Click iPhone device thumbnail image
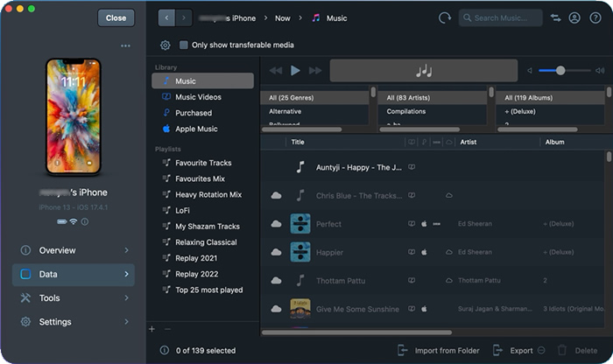 click(74, 116)
